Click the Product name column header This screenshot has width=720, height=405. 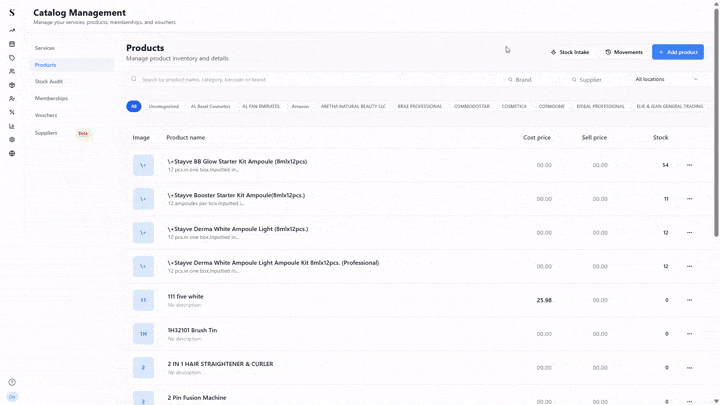point(186,137)
